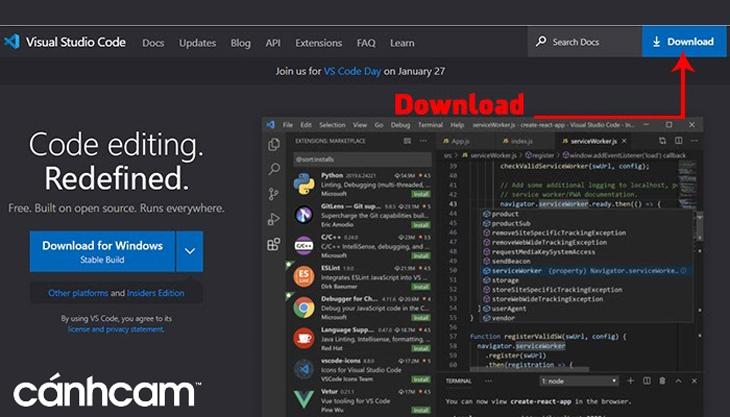Click the kill terminal trash icon
730x417 pixels.
tap(662, 381)
